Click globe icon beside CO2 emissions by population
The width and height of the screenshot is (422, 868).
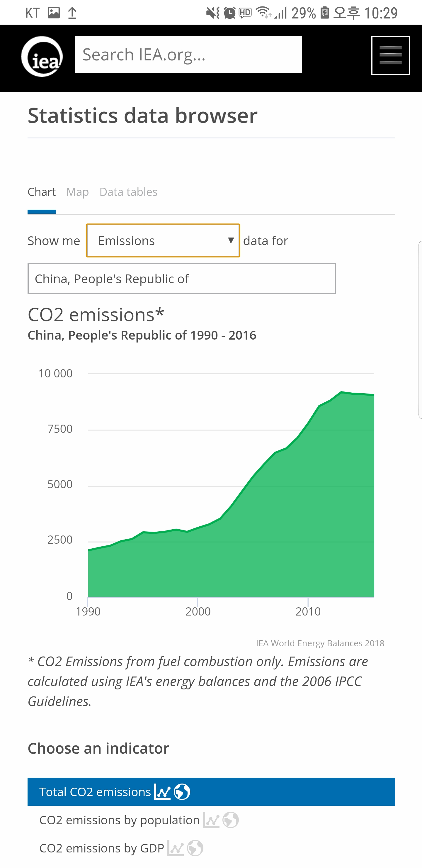[x=231, y=820]
